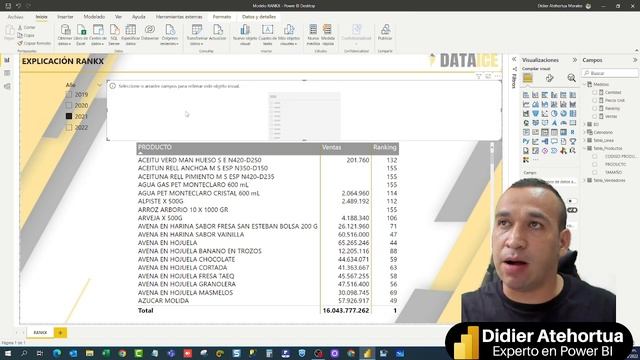Viewport: 640px width, 360px height.
Task: Open the Archivo menu
Action: (x=16, y=17)
